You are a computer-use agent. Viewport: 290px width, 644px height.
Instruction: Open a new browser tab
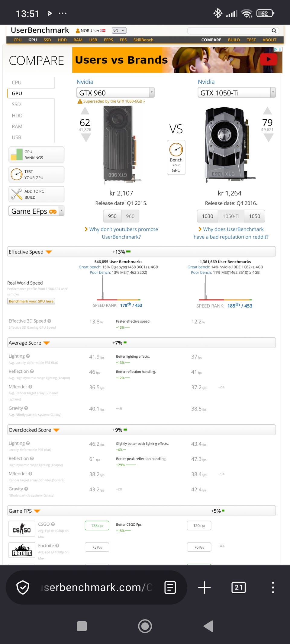click(x=205, y=587)
